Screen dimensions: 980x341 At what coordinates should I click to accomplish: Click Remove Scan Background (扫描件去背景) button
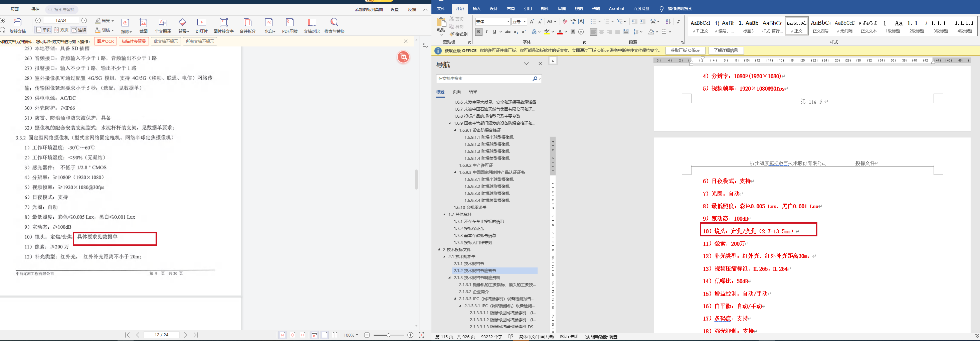click(x=134, y=41)
